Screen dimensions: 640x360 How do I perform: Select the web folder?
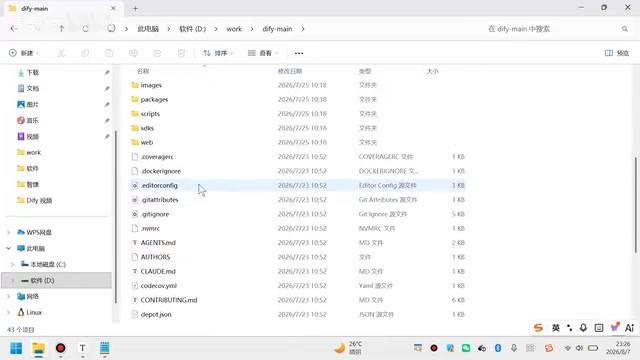pos(147,142)
